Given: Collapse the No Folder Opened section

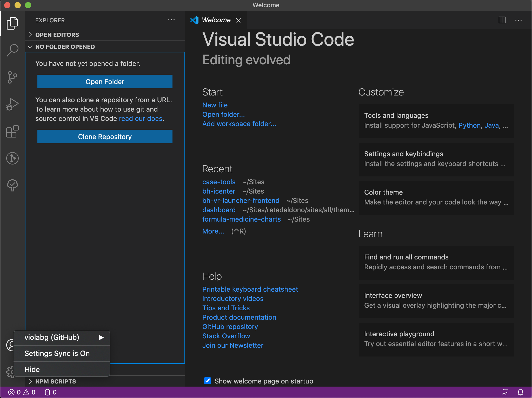Looking at the screenshot, I should tap(65, 47).
